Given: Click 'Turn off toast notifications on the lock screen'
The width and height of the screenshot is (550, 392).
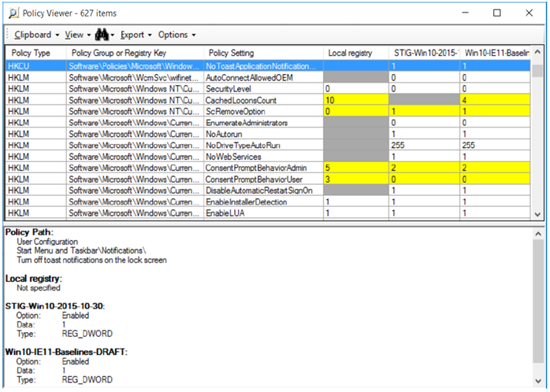Looking at the screenshot, I should pyautogui.click(x=91, y=260).
